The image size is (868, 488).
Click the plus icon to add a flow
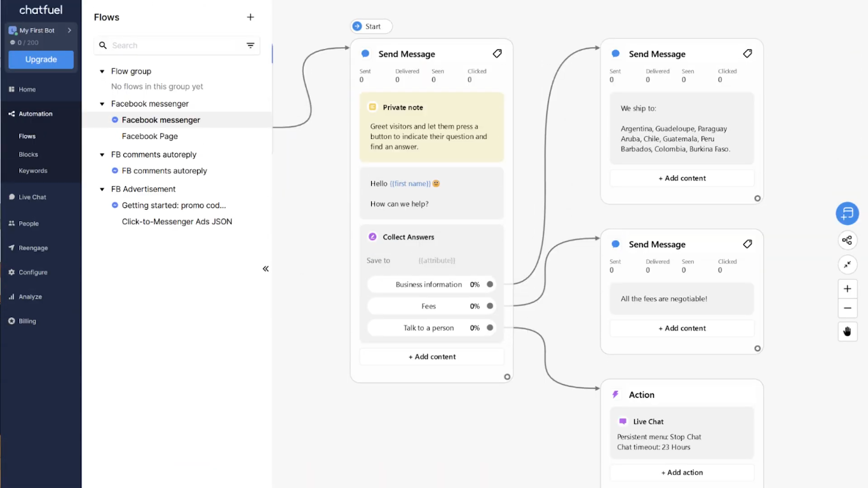pos(250,17)
